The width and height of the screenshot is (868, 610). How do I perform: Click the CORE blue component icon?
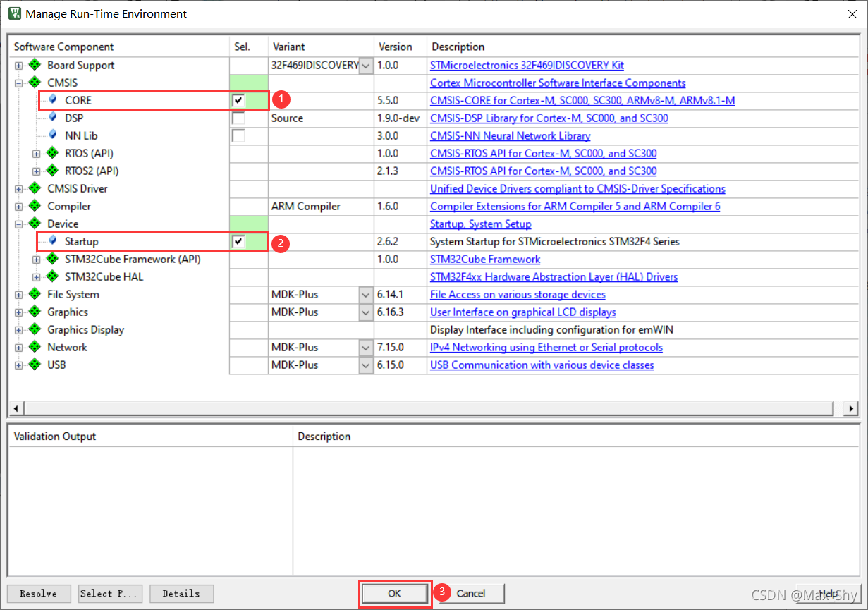pyautogui.click(x=52, y=100)
